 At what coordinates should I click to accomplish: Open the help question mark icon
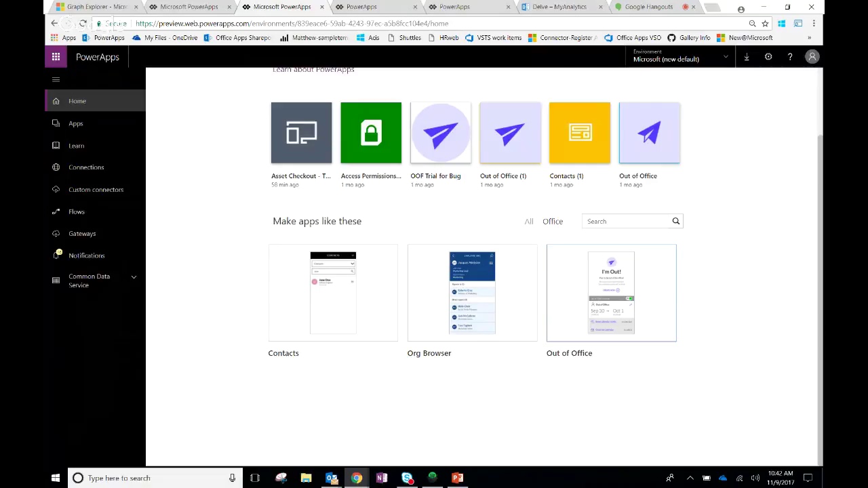click(790, 57)
